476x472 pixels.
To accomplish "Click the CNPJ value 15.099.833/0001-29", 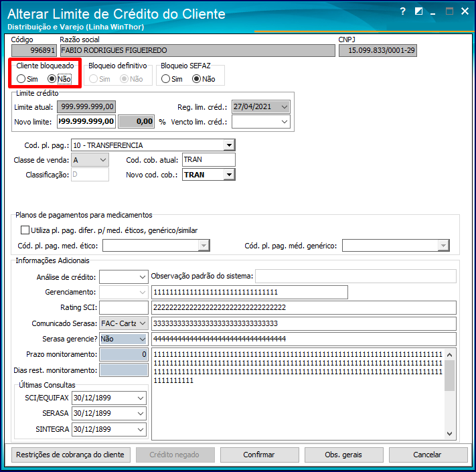I will click(378, 50).
